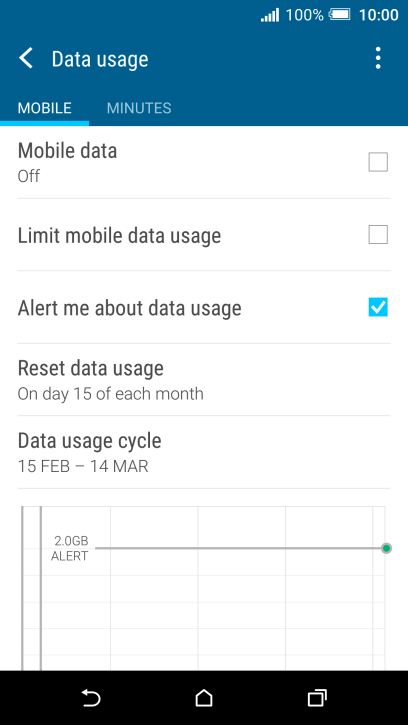Select the MOBILE tab
The image size is (408, 725).
pyautogui.click(x=44, y=108)
